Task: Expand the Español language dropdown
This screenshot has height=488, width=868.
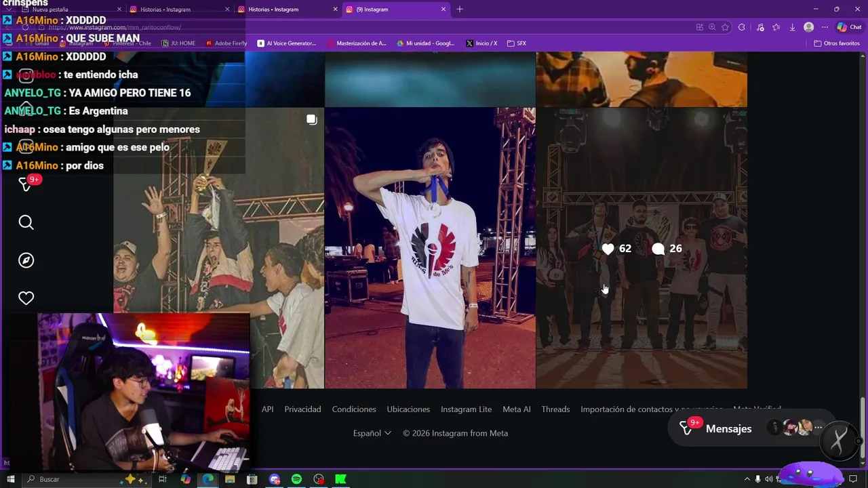Action: [372, 433]
